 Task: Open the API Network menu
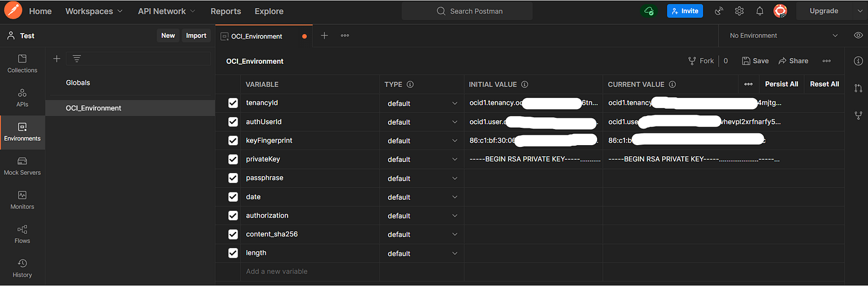tap(167, 11)
